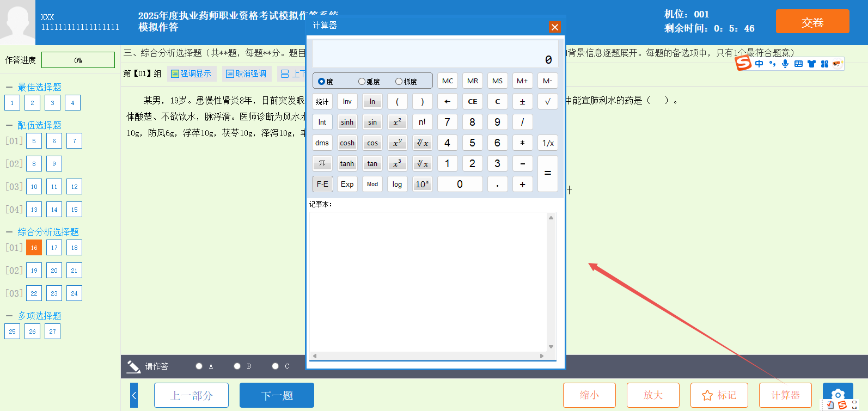Open the Sogou soft keyboard icon
Screen dimensions: 868x411
(x=798, y=64)
